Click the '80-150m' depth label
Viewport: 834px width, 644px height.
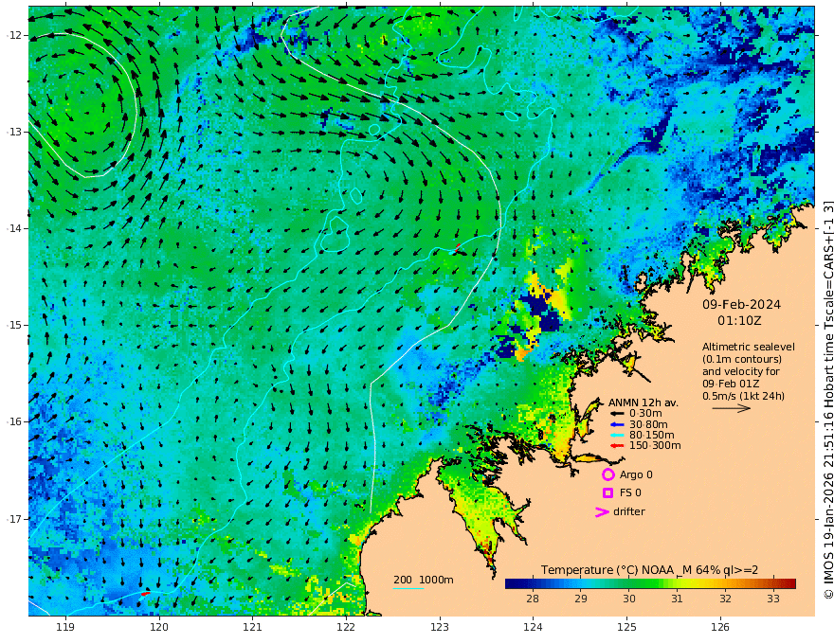click(x=652, y=436)
